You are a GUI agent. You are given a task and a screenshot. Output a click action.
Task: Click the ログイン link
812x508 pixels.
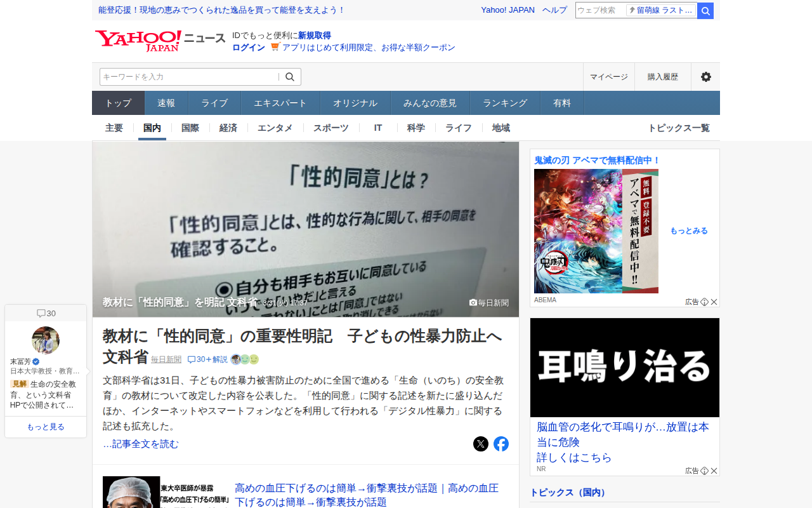coord(249,48)
